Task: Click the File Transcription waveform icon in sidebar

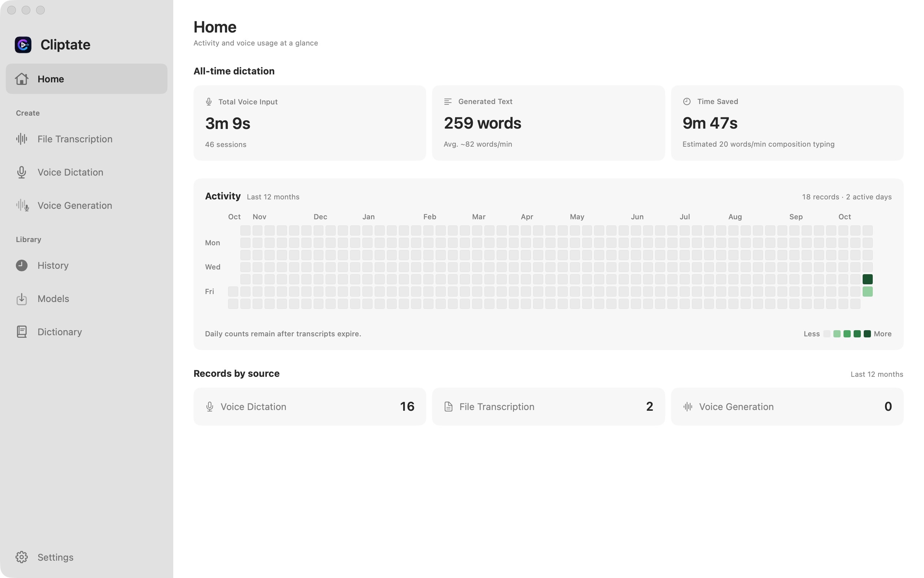Action: click(22, 139)
